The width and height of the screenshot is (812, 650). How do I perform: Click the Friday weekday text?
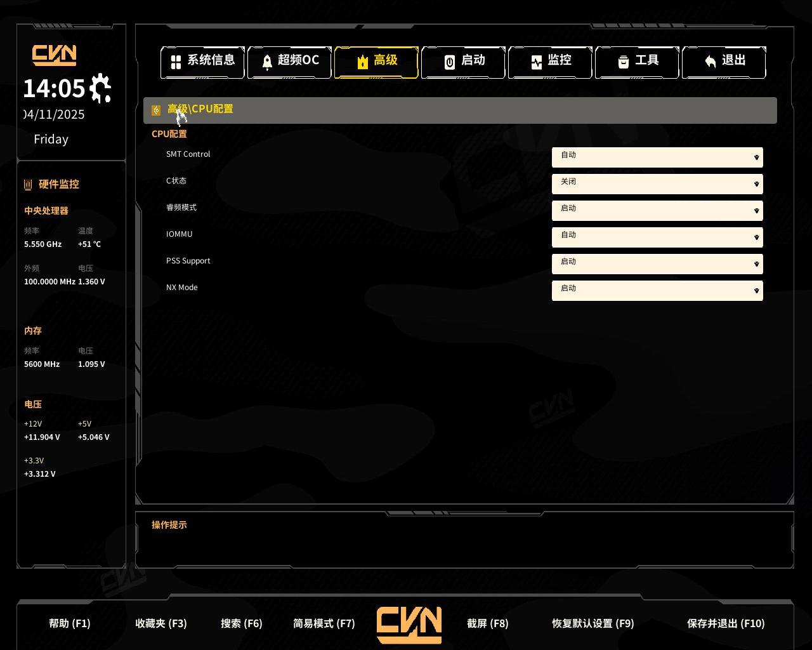[51, 140]
